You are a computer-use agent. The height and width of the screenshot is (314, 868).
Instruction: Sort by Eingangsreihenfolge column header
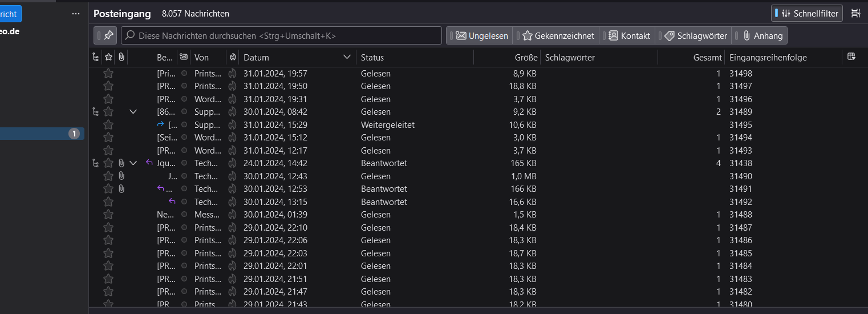(x=781, y=57)
